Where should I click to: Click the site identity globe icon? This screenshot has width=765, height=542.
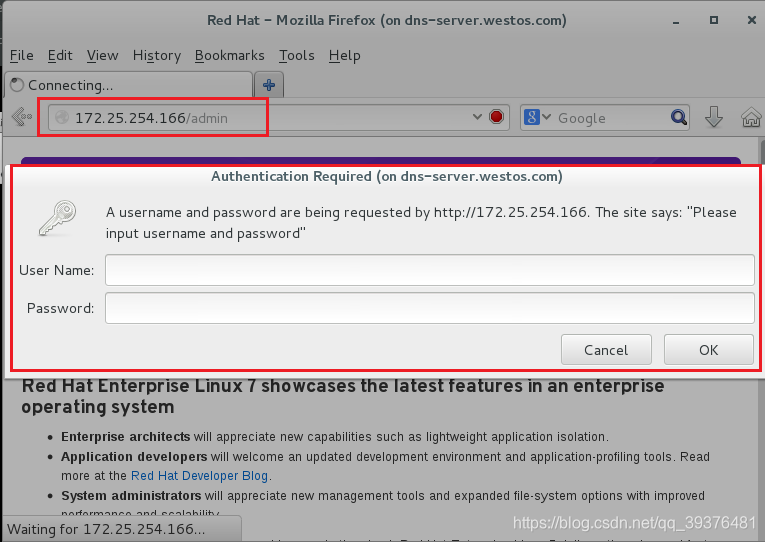coord(62,118)
